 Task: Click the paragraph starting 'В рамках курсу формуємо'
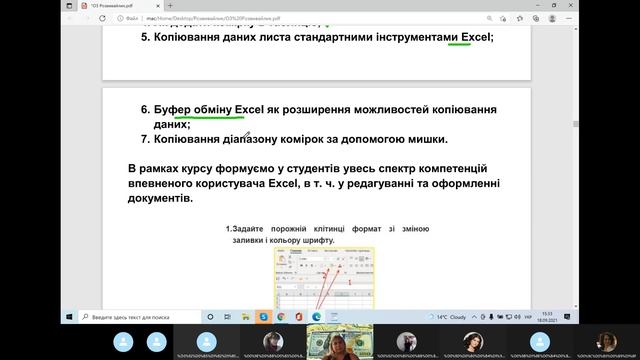pyautogui.click(x=313, y=183)
